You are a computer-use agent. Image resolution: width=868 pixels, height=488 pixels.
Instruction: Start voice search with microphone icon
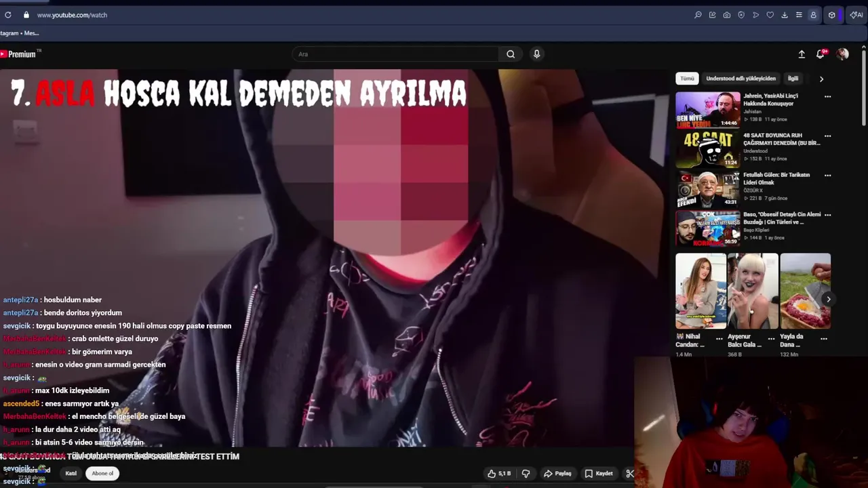[x=536, y=54]
